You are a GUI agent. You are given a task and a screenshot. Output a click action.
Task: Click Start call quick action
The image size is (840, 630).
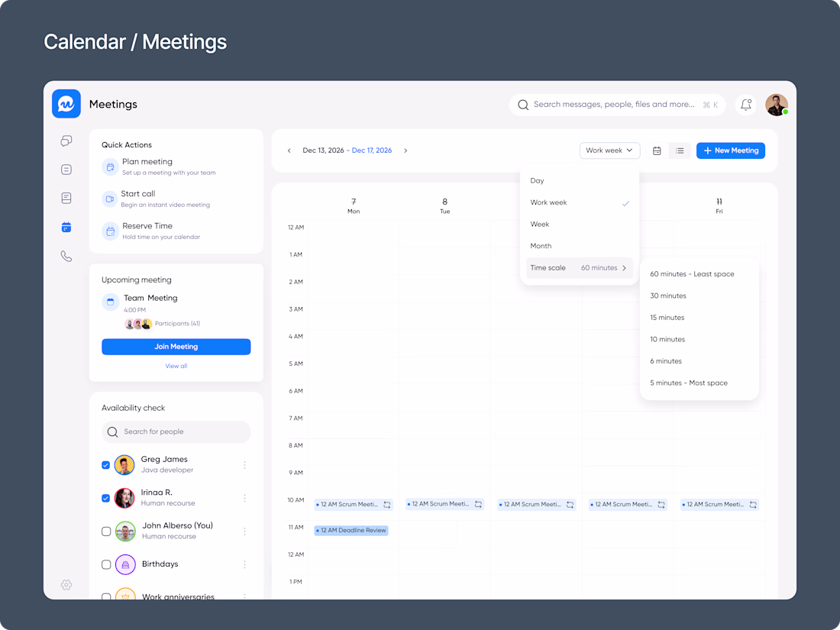[x=157, y=199]
